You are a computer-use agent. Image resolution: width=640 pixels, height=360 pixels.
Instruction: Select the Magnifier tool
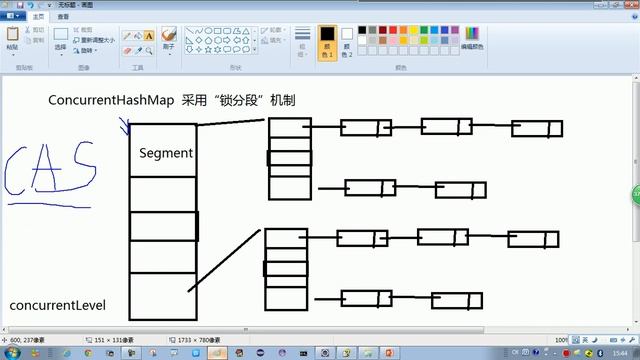pos(149,51)
